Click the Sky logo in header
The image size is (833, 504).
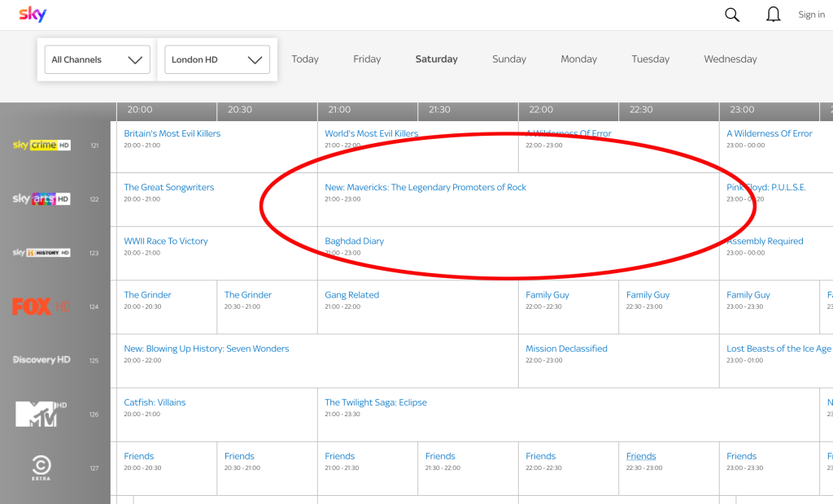[x=33, y=14]
